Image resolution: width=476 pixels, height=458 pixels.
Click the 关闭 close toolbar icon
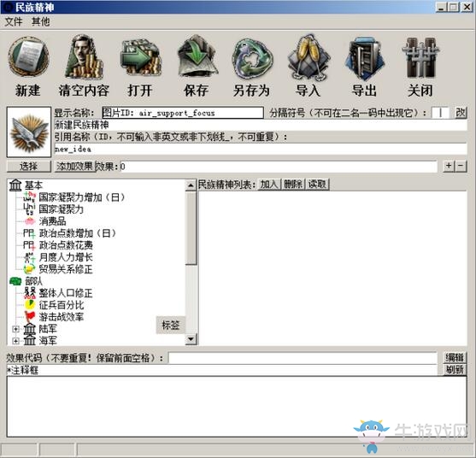(x=420, y=56)
